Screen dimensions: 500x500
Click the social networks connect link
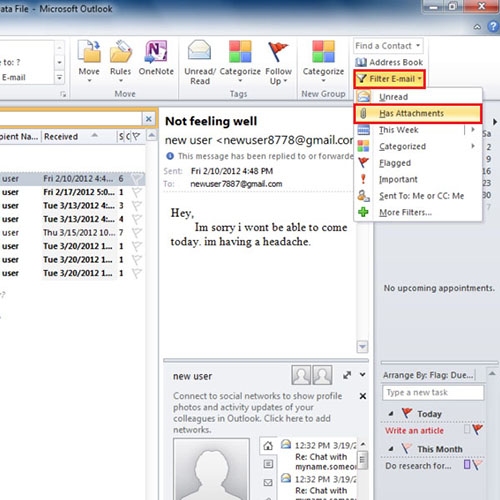coord(257,413)
